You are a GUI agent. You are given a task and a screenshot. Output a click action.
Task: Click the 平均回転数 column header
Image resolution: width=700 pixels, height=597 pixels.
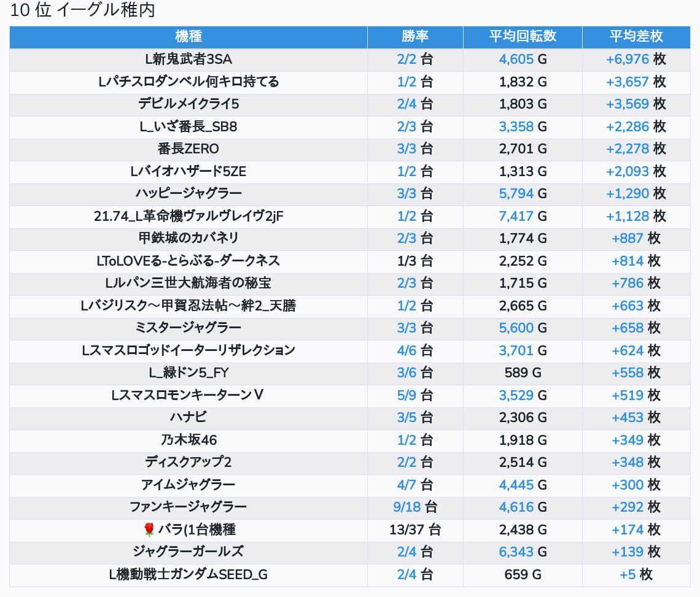tap(523, 36)
